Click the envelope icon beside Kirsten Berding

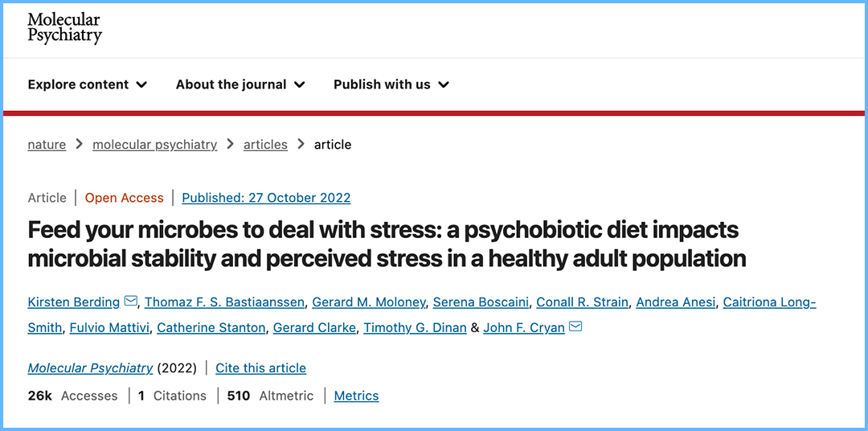(132, 302)
